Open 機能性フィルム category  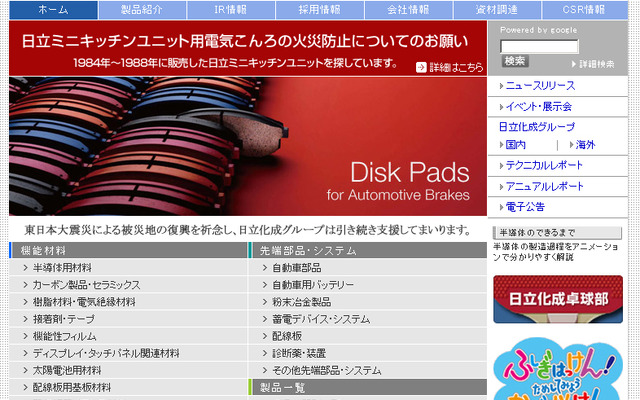pyautogui.click(x=64, y=336)
